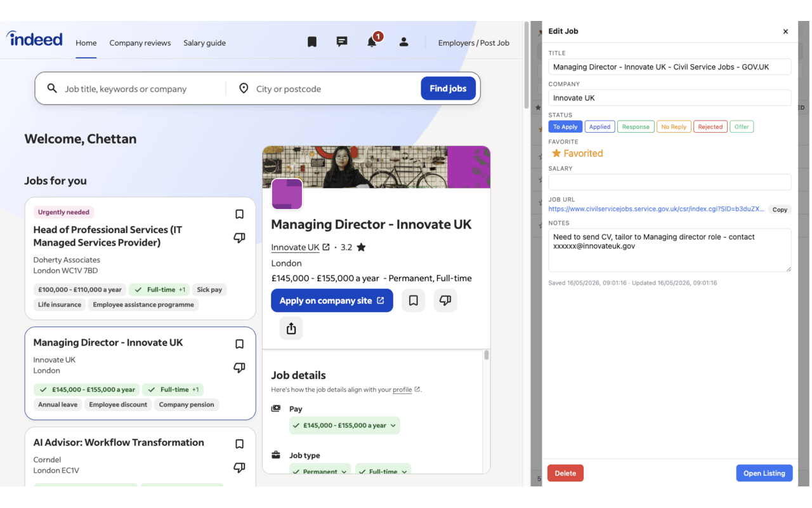The width and height of the screenshot is (812, 508).
Task: Delete this job
Action: pos(565,473)
